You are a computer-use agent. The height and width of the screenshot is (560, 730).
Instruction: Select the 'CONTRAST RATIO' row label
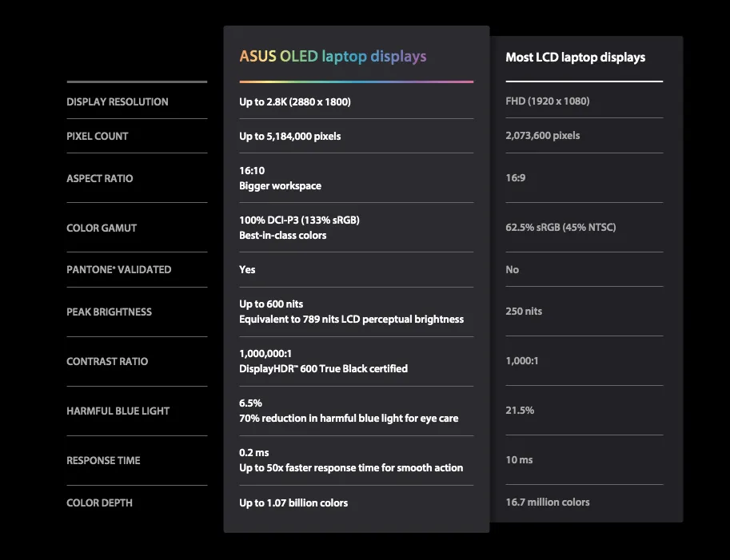[x=107, y=361]
